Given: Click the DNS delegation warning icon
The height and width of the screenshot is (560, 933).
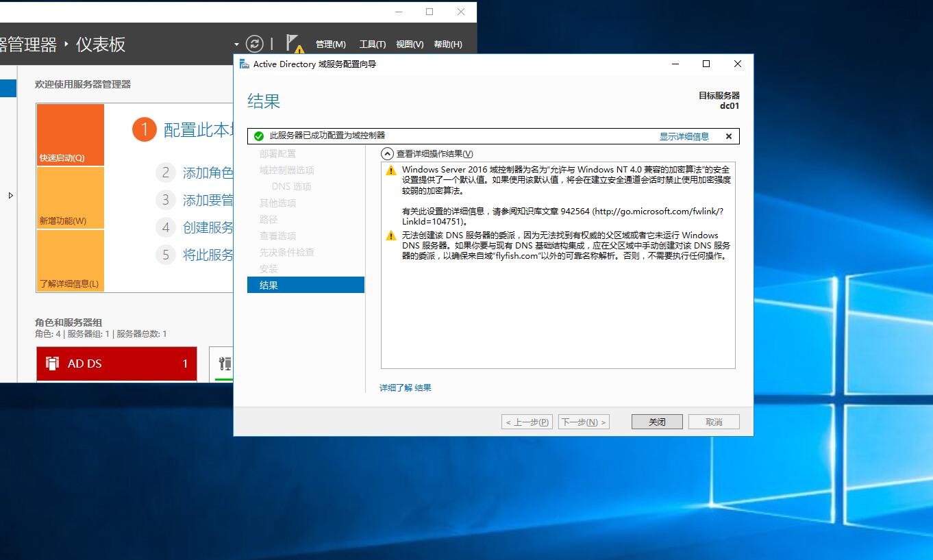Looking at the screenshot, I should (x=391, y=236).
